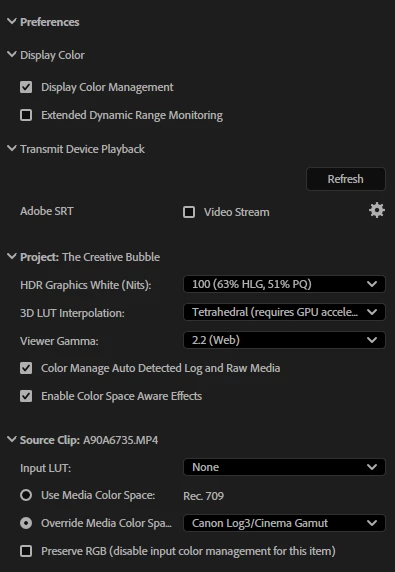395x572 pixels.
Task: Collapse the Preferences section
Action: [x=12, y=22]
